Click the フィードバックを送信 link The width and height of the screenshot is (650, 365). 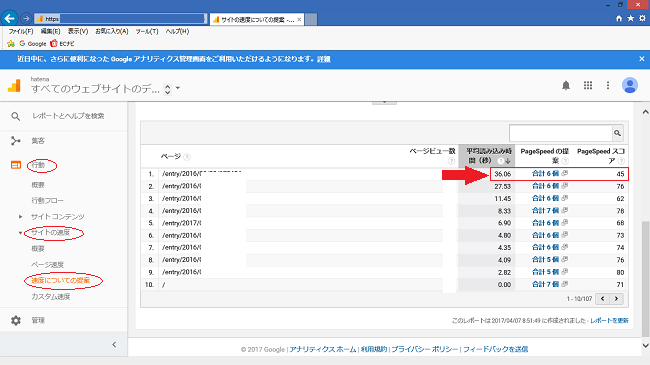tap(495, 349)
